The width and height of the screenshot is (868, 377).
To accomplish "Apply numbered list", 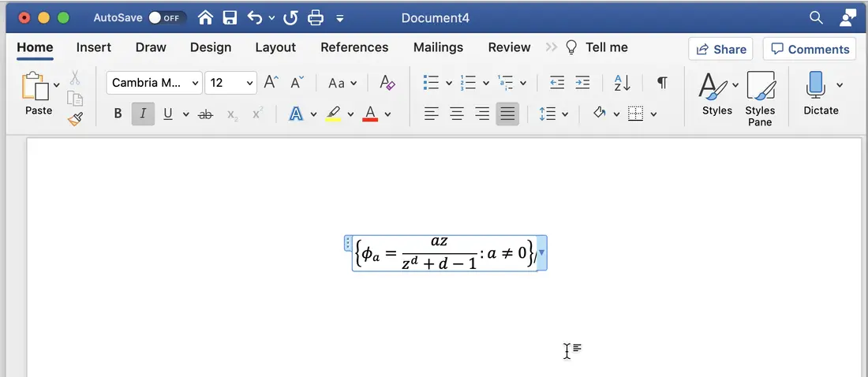I will (468, 83).
